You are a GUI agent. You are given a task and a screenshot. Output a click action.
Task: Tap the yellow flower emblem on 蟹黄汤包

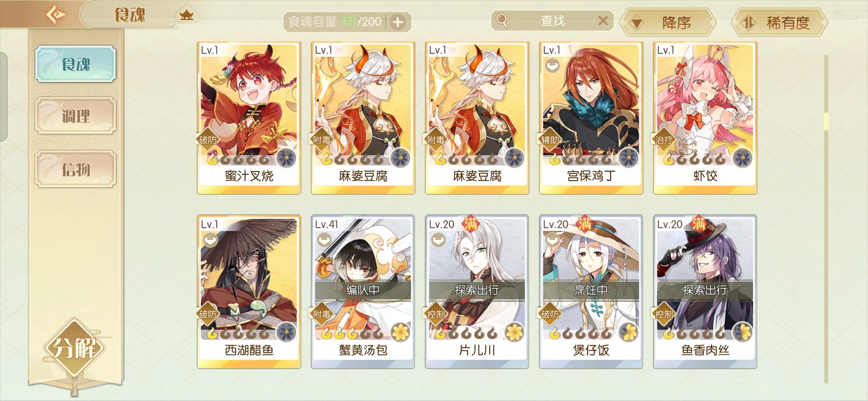400,332
